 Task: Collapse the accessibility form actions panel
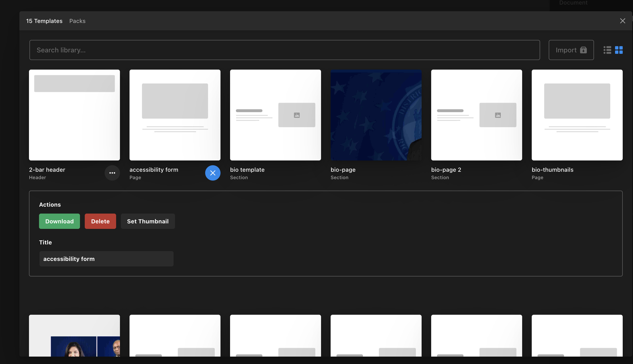pos(213,173)
